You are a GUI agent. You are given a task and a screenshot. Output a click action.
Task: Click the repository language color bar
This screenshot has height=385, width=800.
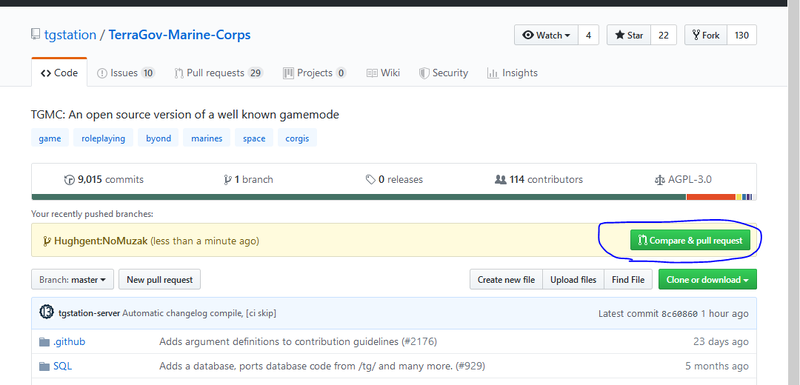point(394,197)
